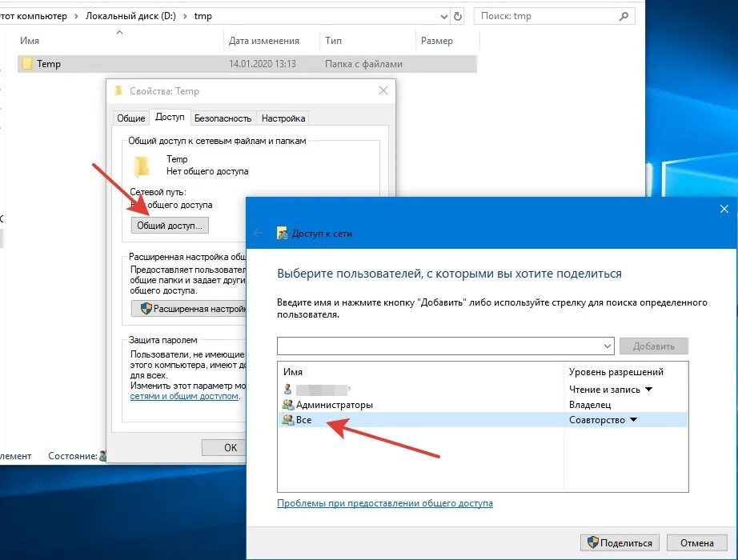The height and width of the screenshot is (560, 738).
Task: Select the Temp folder row in Explorer
Action: [247, 63]
